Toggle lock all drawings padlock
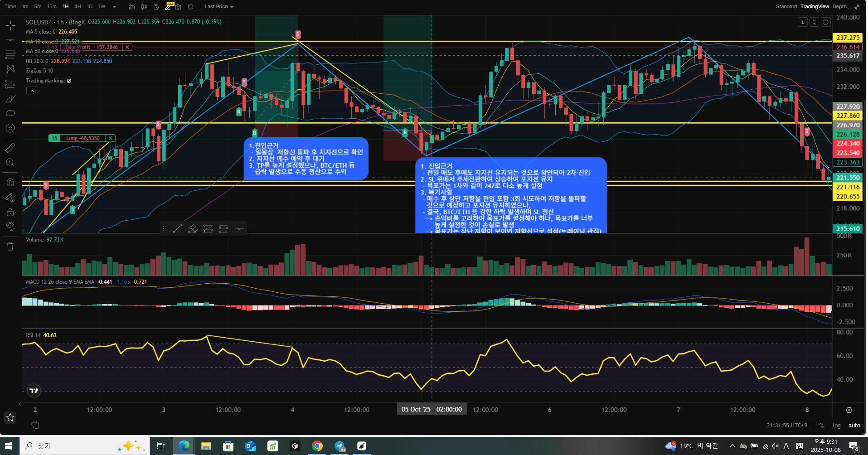This screenshot has width=868, height=455. pyautogui.click(x=10, y=212)
